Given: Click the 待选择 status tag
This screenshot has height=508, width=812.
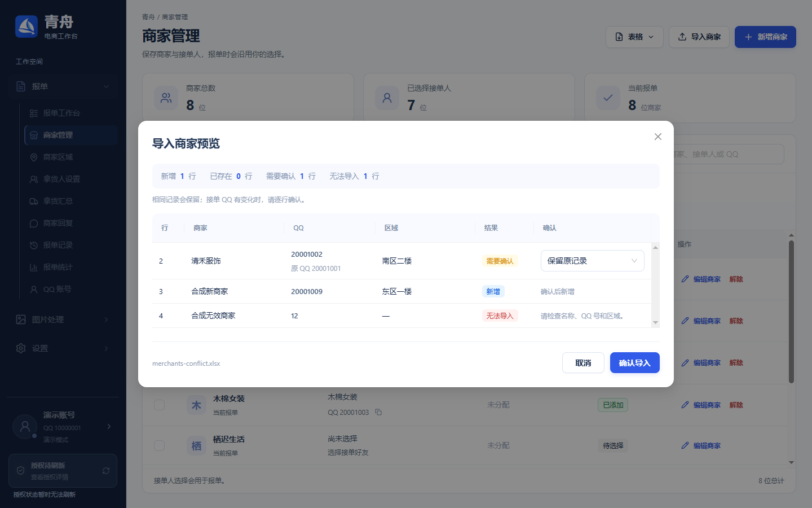Looking at the screenshot, I should (613, 445).
